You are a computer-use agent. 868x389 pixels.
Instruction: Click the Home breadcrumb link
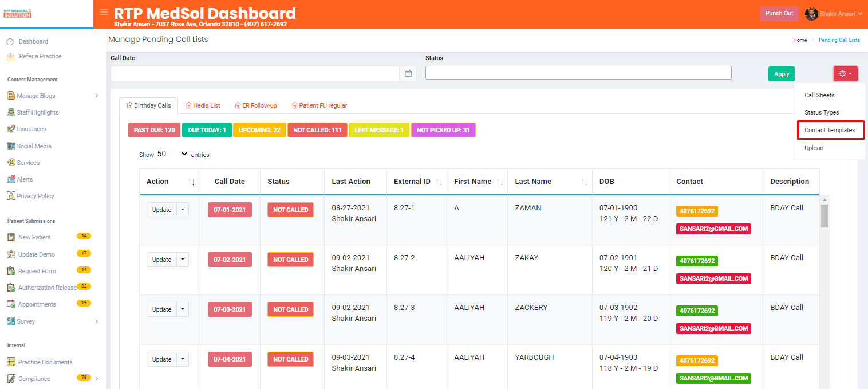coord(800,40)
